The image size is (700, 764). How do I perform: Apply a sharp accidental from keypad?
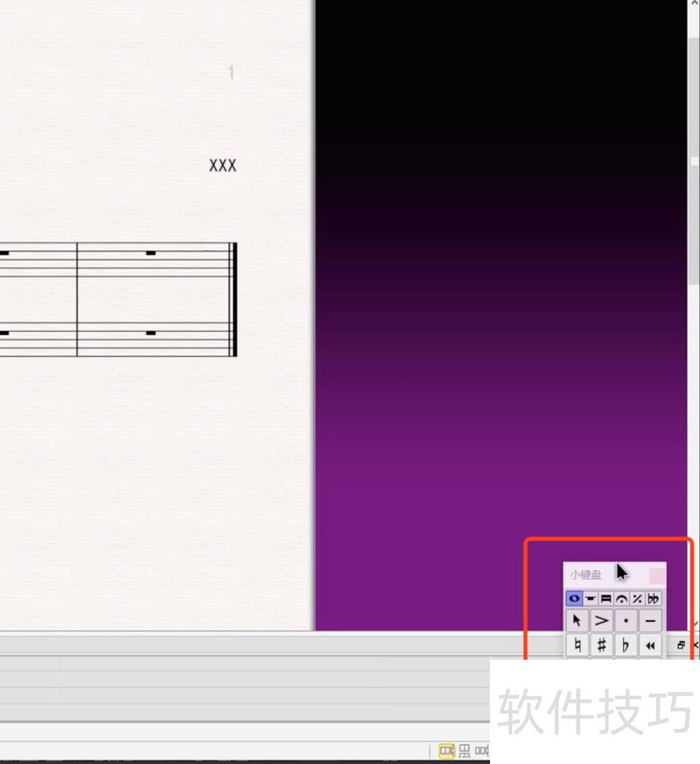[602, 646]
